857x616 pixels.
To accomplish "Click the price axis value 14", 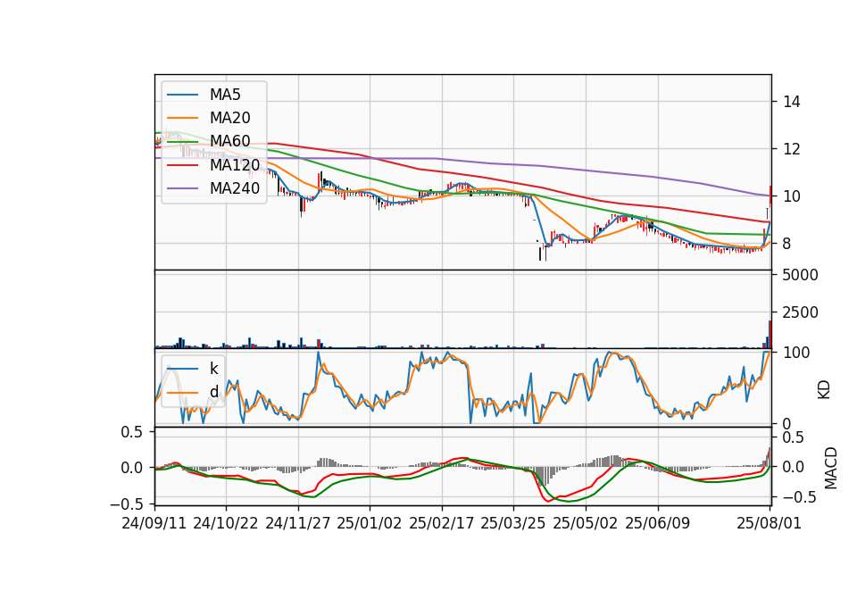I will click(791, 102).
